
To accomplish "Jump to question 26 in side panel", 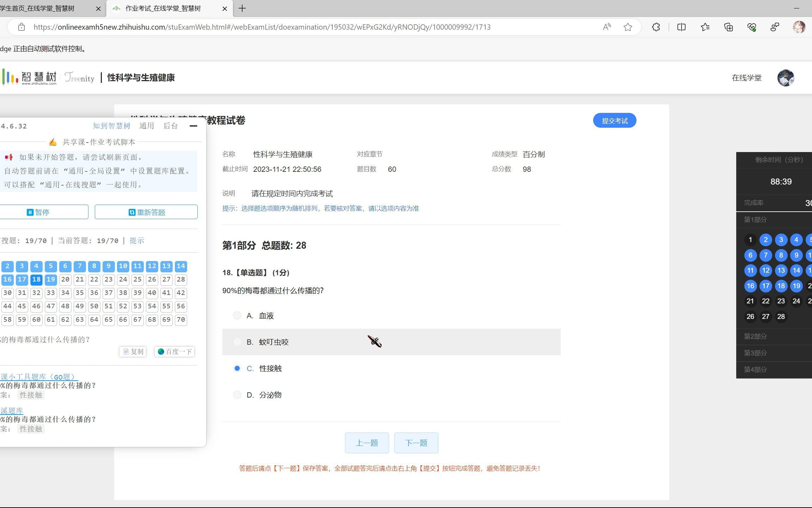I will click(x=750, y=316).
